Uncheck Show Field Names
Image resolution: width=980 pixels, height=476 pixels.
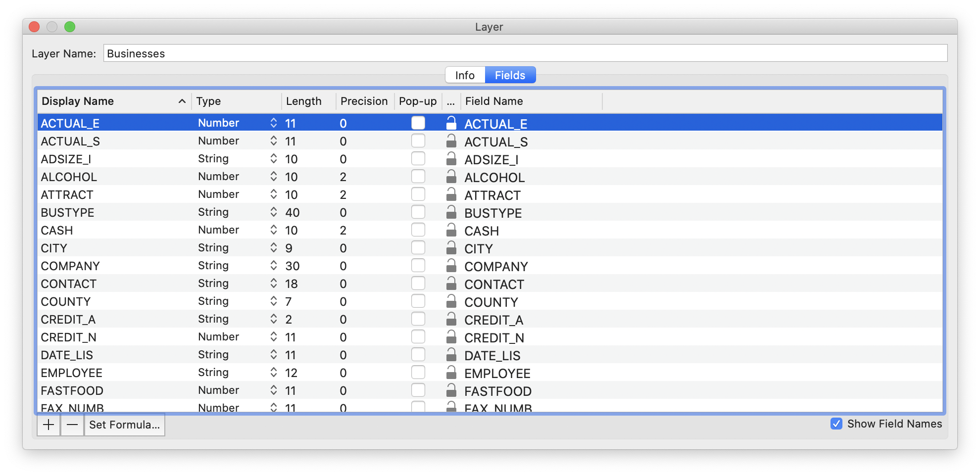pos(837,424)
